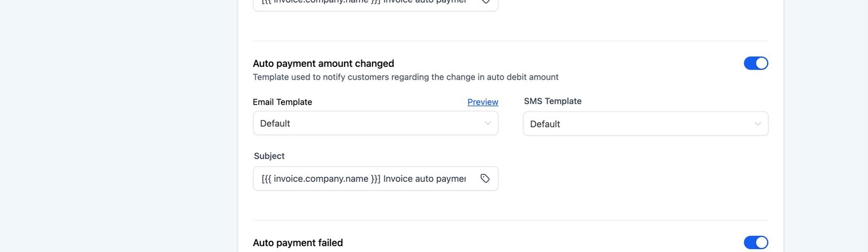Select the Default value in Email Template
This screenshot has width=868, height=252.
(275, 123)
